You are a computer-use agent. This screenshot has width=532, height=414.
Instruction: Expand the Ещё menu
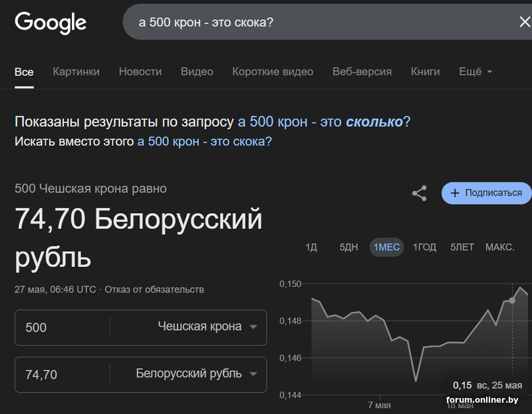[475, 72]
